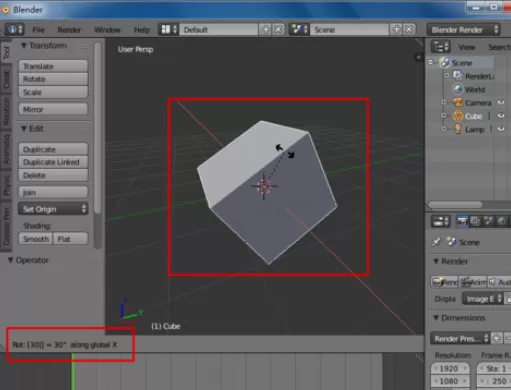Open the outliner View menu
This screenshot has width=511, height=390.
tap(466, 47)
